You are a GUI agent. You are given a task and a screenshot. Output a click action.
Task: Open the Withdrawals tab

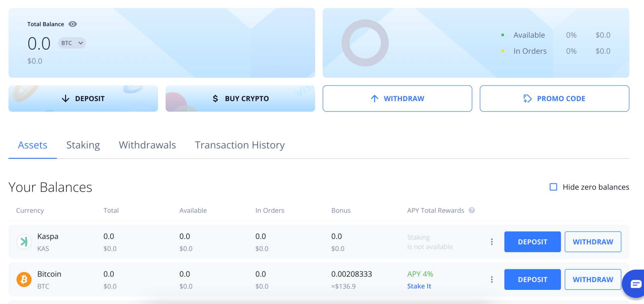point(147,145)
